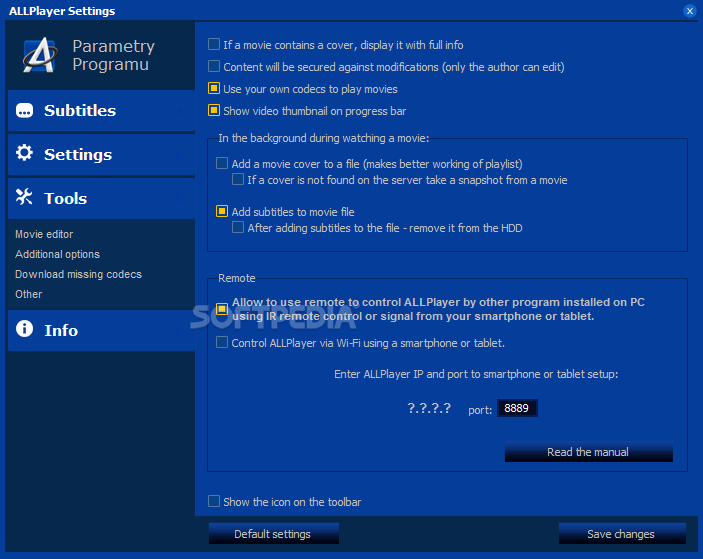This screenshot has height=559, width=703.
Task: Enable display cover with full info
Action: [x=214, y=44]
